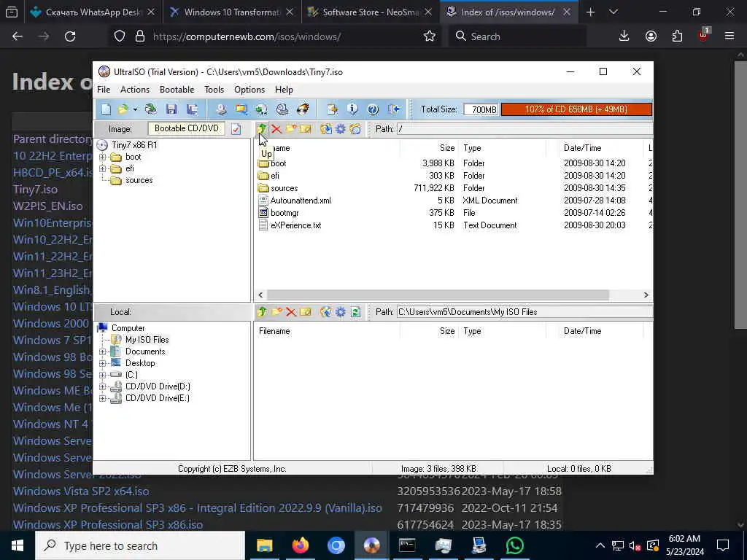Click the horizontal scrollbar in image file list
747x560 pixels.
coord(438,295)
